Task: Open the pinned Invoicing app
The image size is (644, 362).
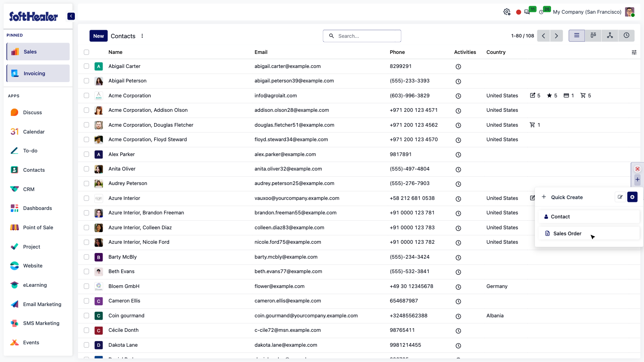Action: click(38, 74)
